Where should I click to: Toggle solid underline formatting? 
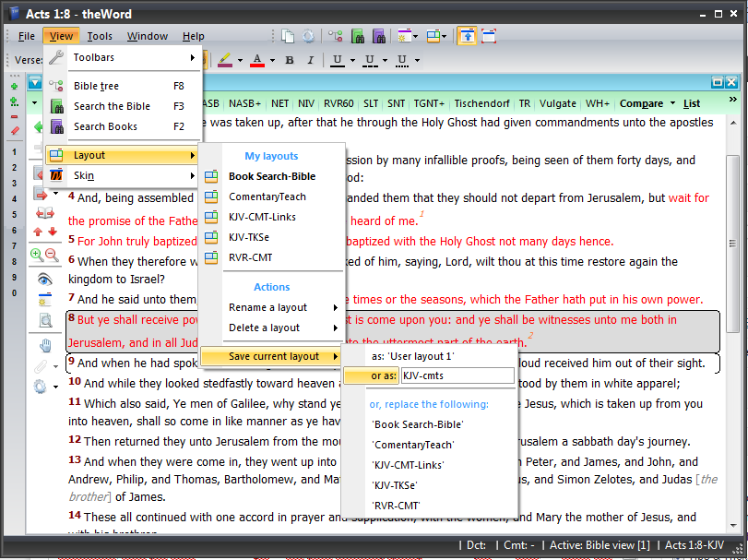pyautogui.click(x=338, y=60)
